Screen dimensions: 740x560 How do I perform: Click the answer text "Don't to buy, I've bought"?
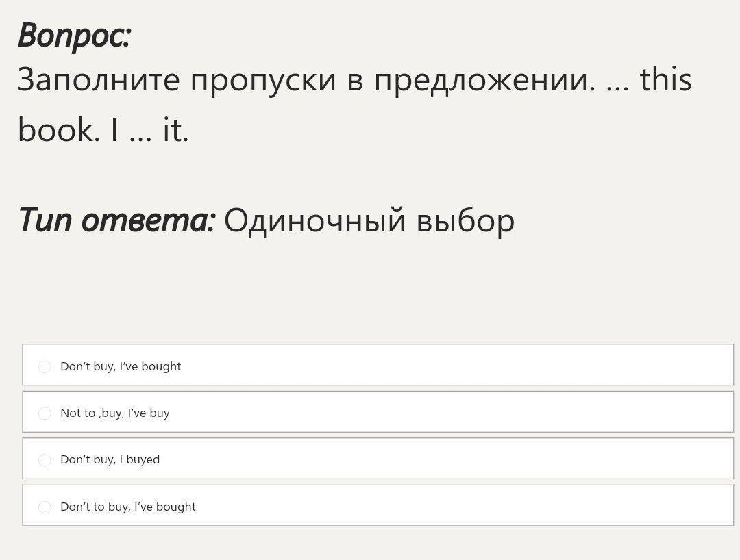pyautogui.click(x=128, y=507)
